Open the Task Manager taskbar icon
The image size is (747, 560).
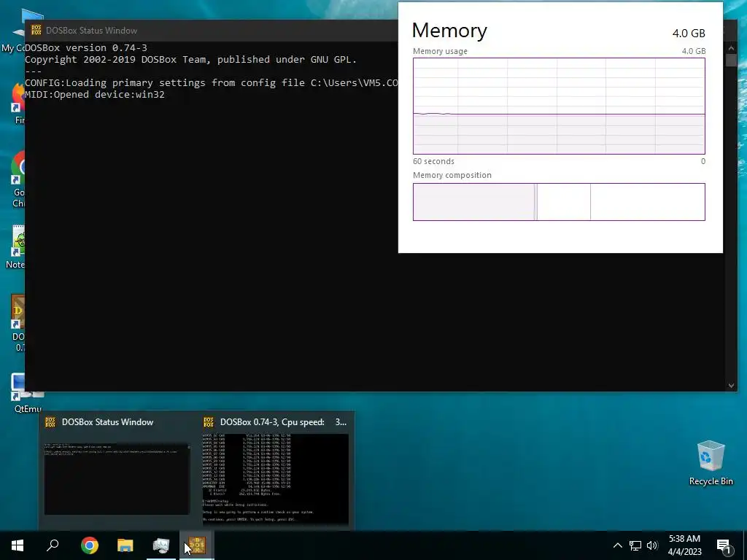click(161, 545)
